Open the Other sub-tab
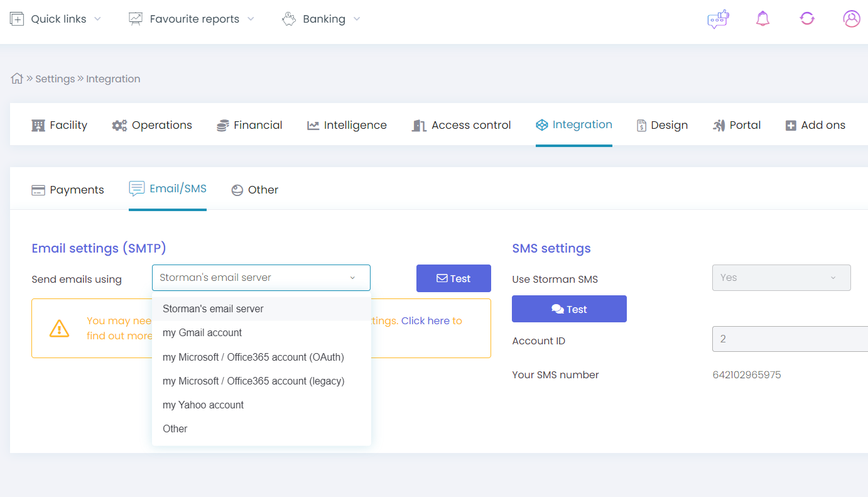The height and width of the screenshot is (497, 868). (x=255, y=190)
